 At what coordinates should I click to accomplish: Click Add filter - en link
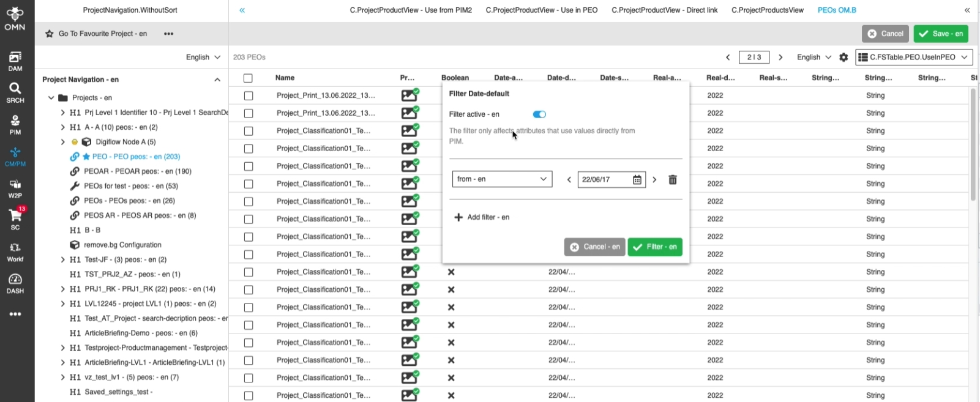click(x=482, y=217)
